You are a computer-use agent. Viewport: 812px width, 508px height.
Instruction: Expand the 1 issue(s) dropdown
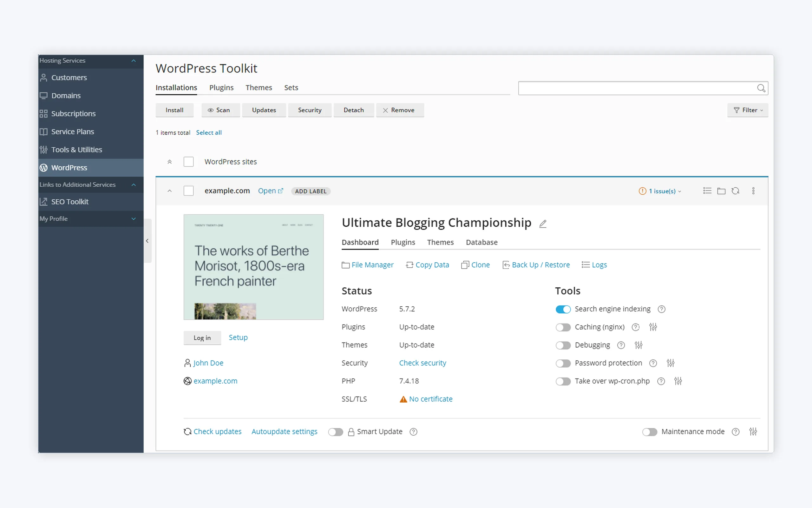click(660, 191)
